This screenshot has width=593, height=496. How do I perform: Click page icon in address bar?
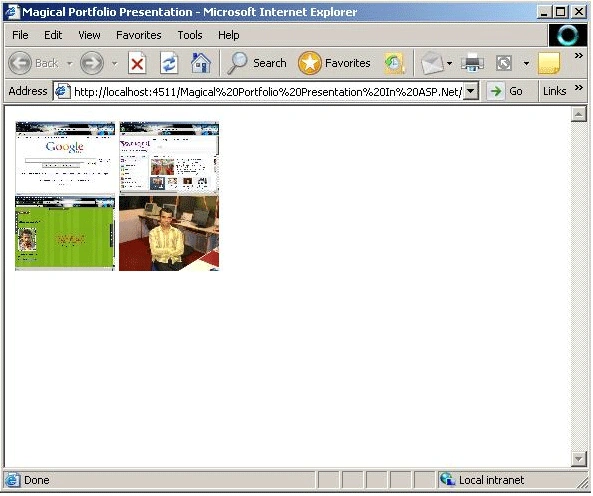click(62, 91)
